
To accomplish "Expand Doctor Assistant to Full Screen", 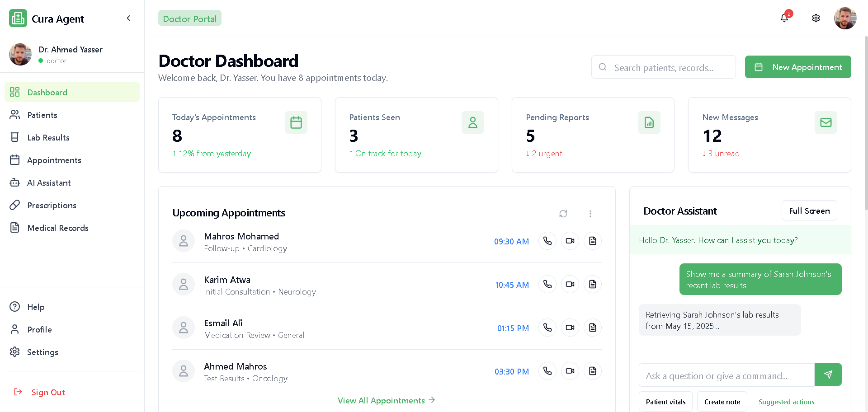I will click(809, 211).
